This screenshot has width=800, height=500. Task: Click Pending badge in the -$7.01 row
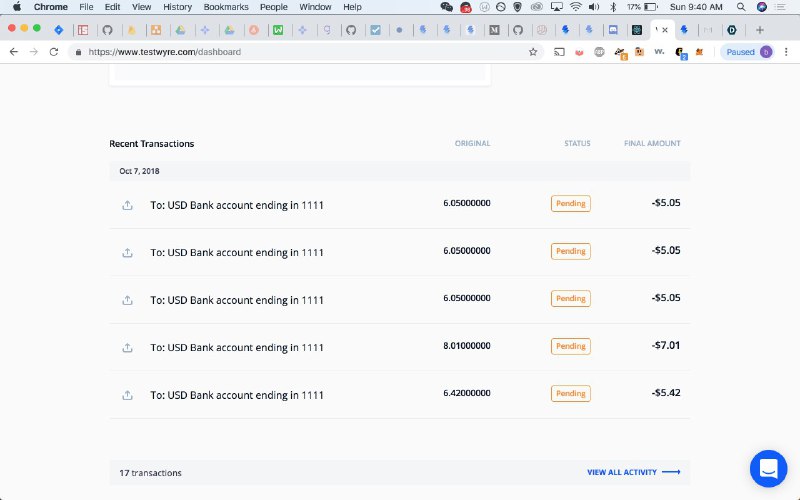coord(570,346)
